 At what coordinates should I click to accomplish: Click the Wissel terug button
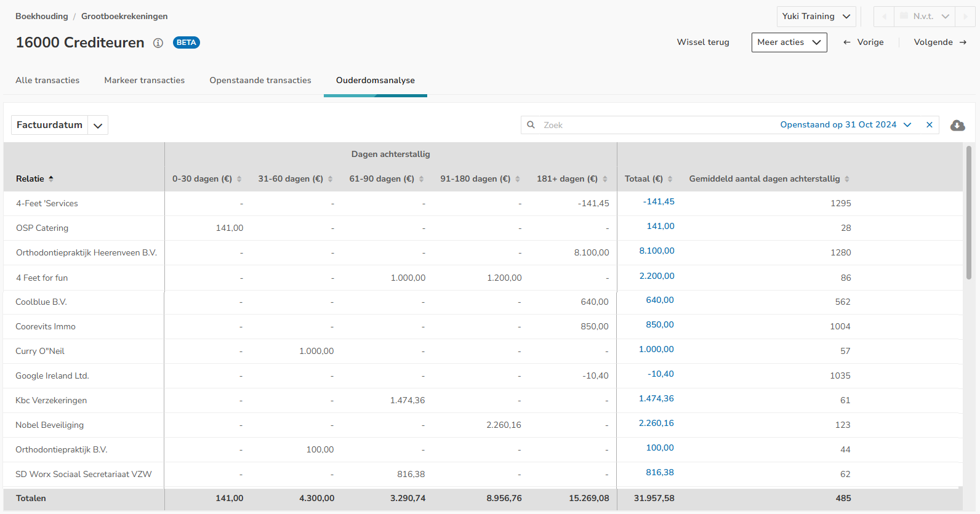(x=702, y=42)
